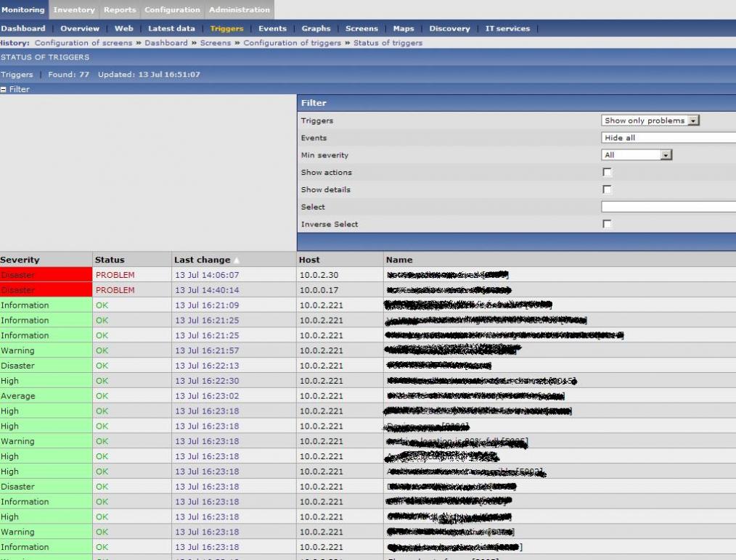This screenshot has height=560, width=736.
Task: Click green Information cell at 16:21:09
Action: (46, 305)
